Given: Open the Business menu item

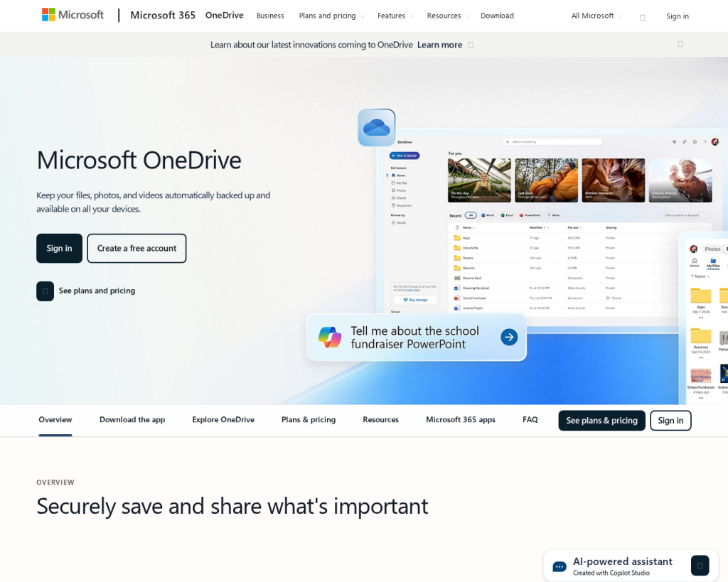Looking at the screenshot, I should click(270, 16).
